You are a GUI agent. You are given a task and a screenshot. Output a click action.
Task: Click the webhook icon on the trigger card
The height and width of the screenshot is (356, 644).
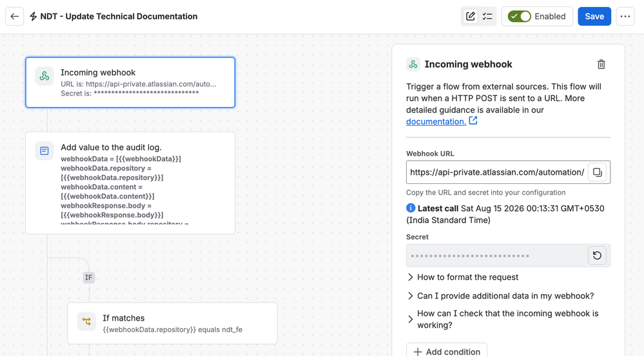pos(44,76)
